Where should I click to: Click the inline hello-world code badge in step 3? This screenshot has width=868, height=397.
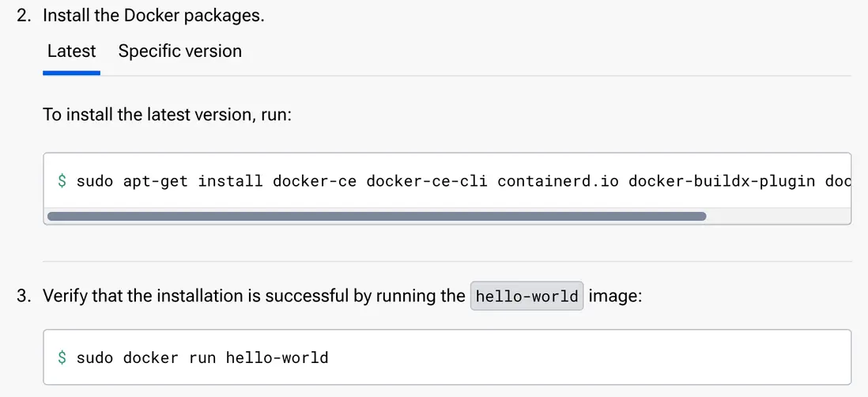tap(526, 297)
